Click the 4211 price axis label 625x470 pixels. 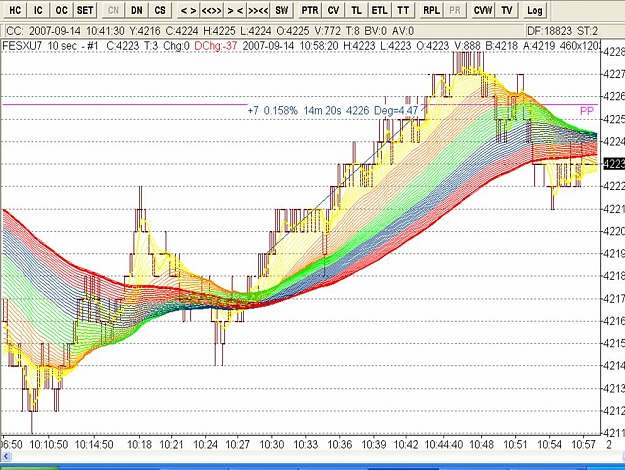pos(614,433)
